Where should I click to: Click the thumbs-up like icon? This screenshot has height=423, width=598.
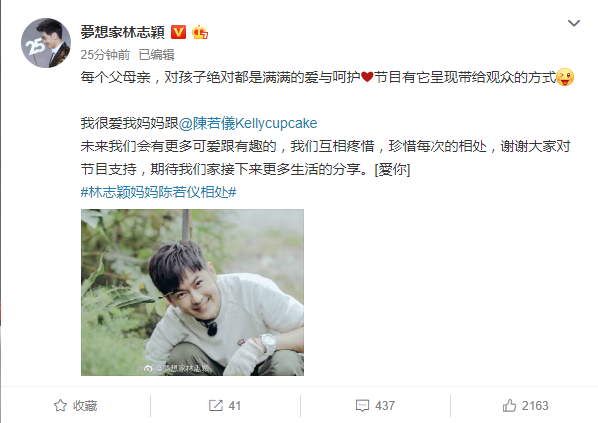tap(509, 405)
